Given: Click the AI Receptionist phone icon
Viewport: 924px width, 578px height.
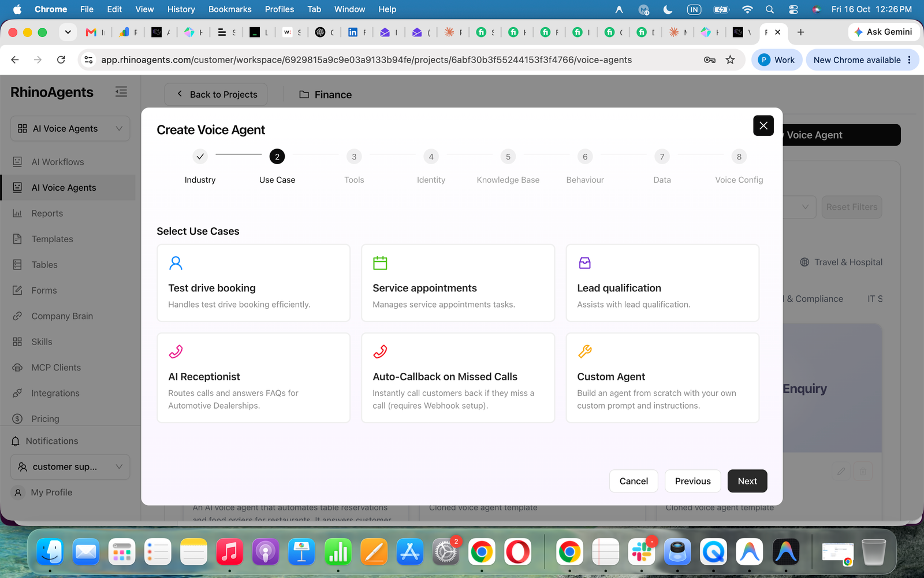Looking at the screenshot, I should point(176,351).
